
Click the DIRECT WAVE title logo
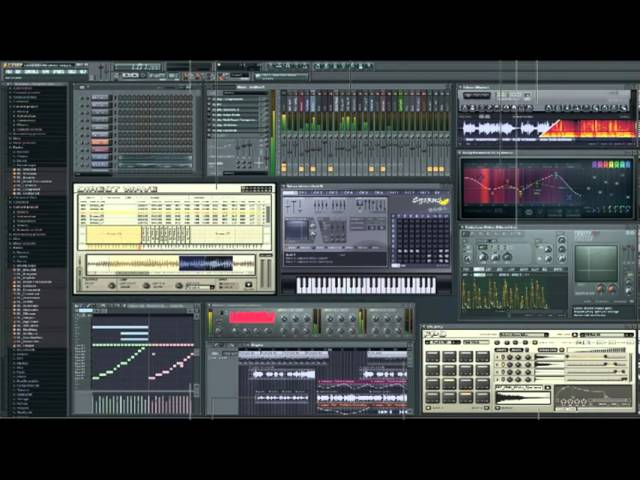point(118,189)
